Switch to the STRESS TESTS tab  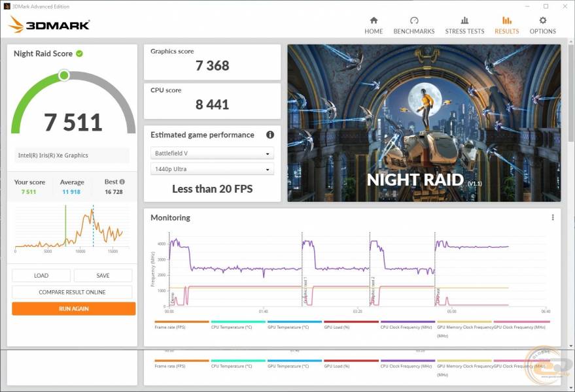pos(464,25)
